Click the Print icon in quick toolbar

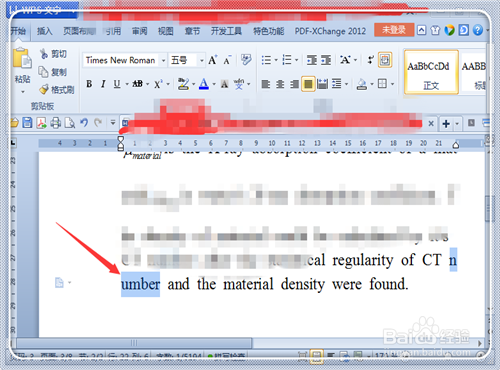click(55, 123)
